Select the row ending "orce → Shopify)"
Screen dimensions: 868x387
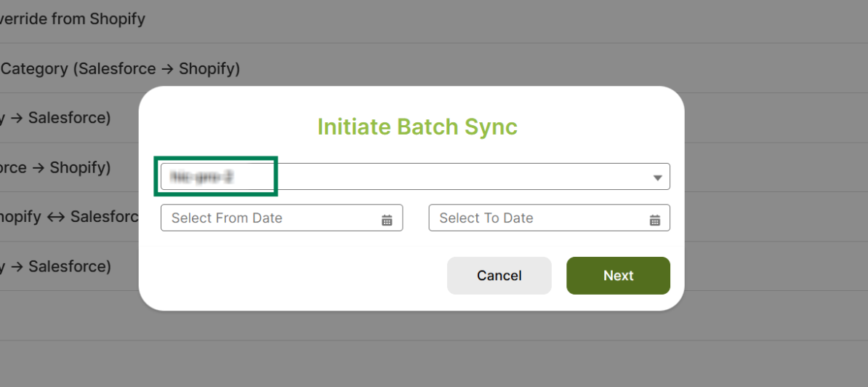[55, 167]
